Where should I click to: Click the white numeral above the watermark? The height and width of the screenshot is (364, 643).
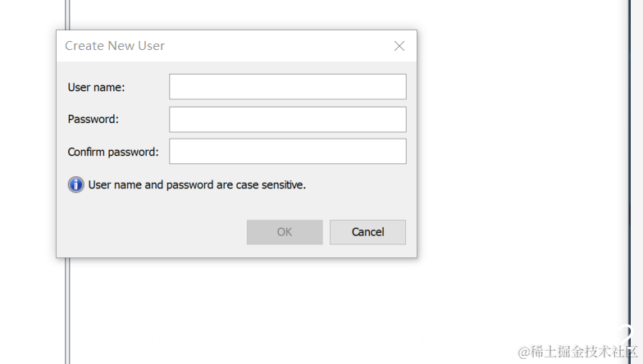coord(627,334)
